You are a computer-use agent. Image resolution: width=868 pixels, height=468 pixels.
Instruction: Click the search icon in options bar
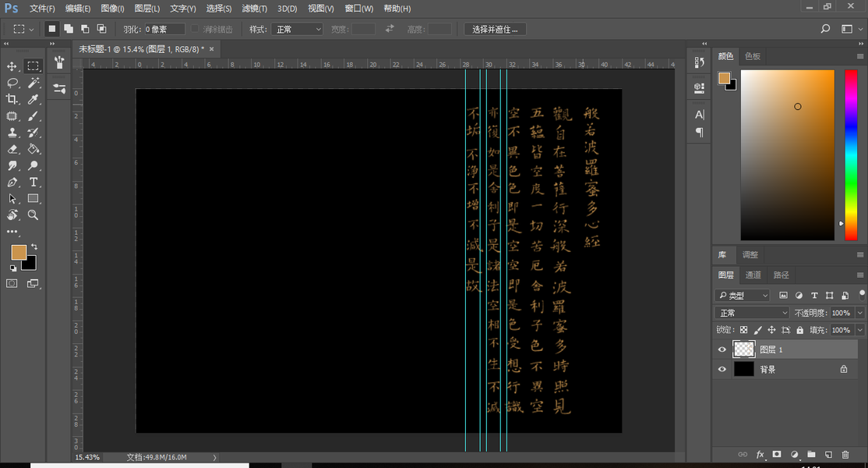pyautogui.click(x=825, y=29)
